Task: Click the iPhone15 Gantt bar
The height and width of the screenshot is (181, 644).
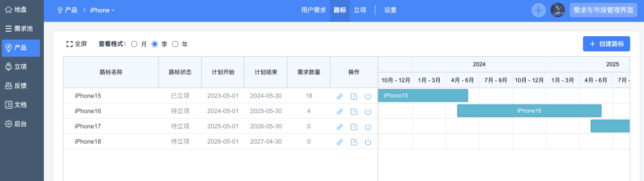Action: click(x=423, y=96)
